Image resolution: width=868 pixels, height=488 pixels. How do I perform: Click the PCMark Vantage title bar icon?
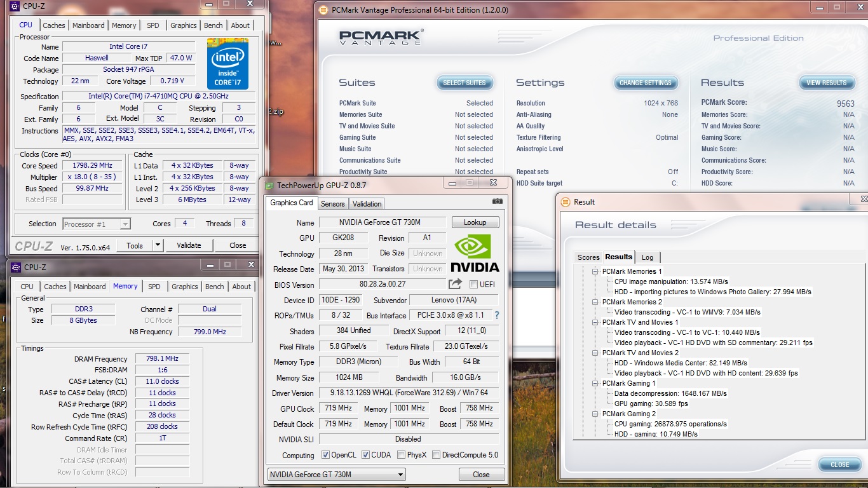[x=323, y=10]
